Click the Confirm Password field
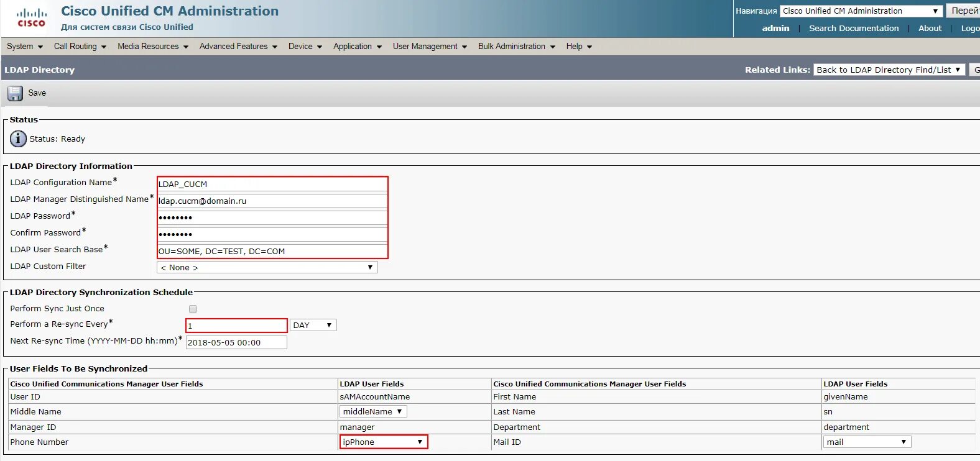Image resolution: width=980 pixels, height=461 pixels. point(272,234)
